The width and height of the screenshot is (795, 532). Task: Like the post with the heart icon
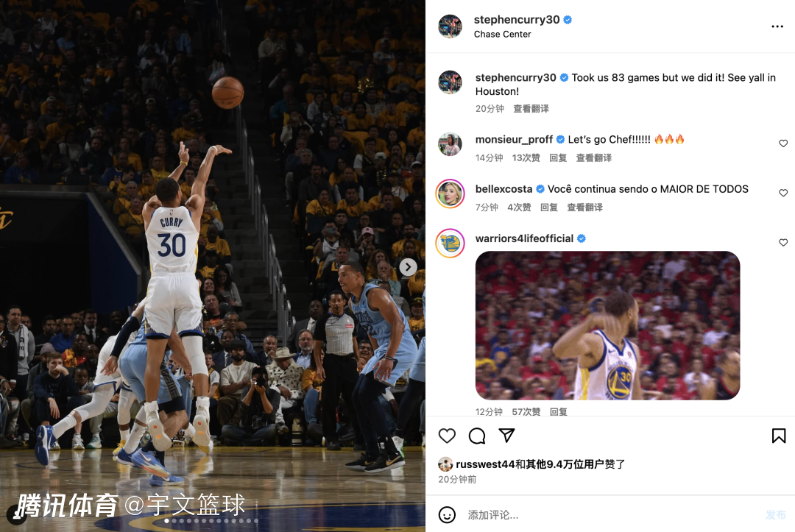click(447, 436)
